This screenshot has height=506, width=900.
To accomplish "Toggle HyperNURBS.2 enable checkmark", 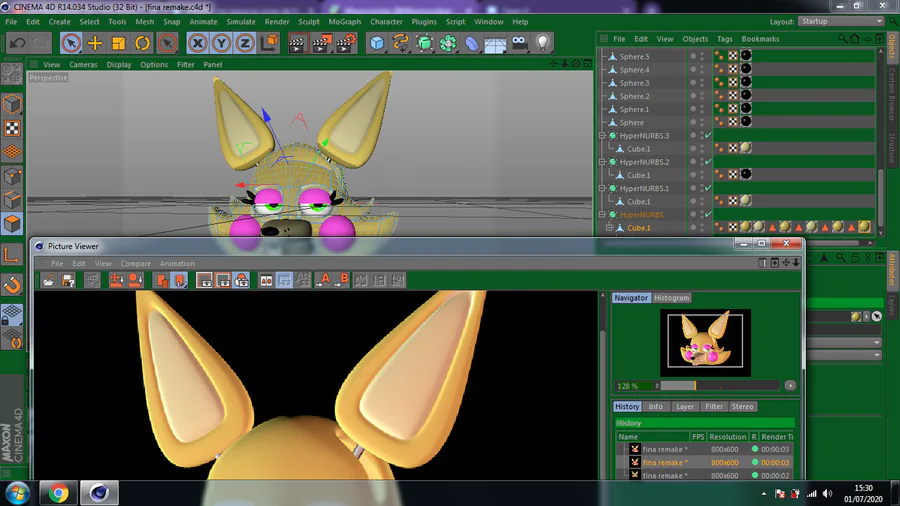I will 708,162.
